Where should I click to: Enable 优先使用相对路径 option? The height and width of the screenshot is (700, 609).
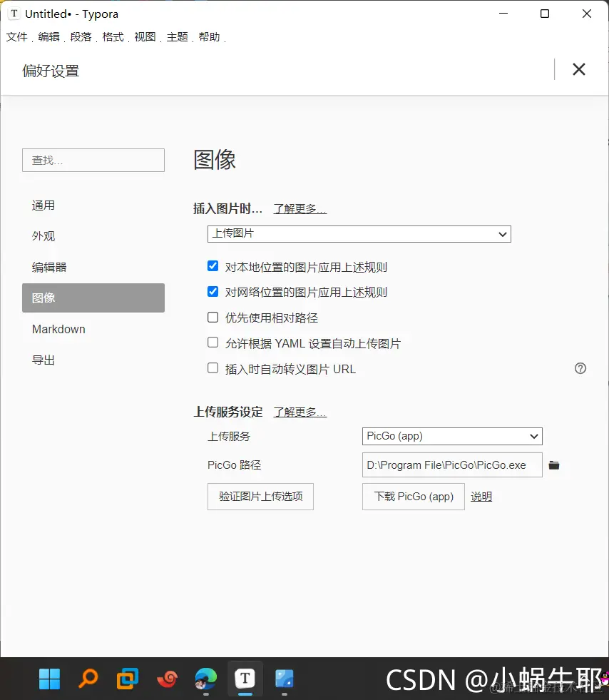213,317
